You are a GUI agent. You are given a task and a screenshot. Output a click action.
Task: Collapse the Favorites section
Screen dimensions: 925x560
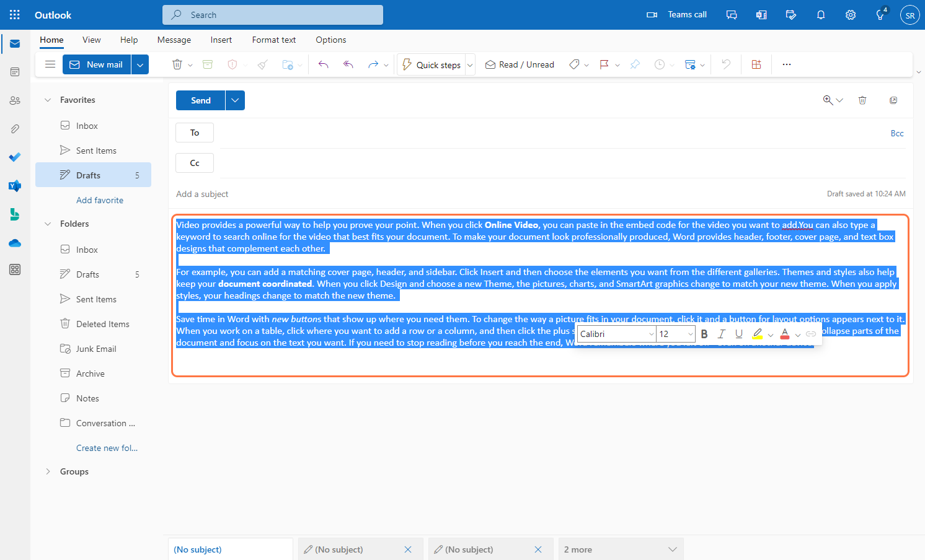click(48, 100)
